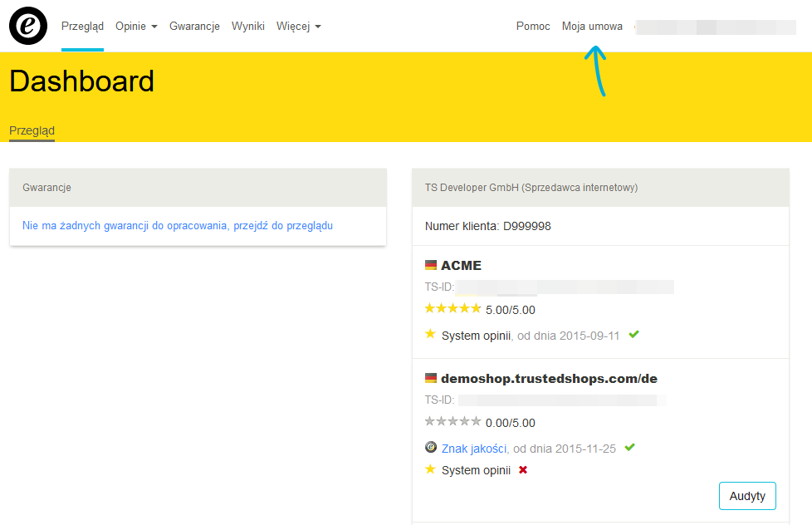812x525 pixels.
Task: Click the Audyty button
Action: pyautogui.click(x=747, y=496)
